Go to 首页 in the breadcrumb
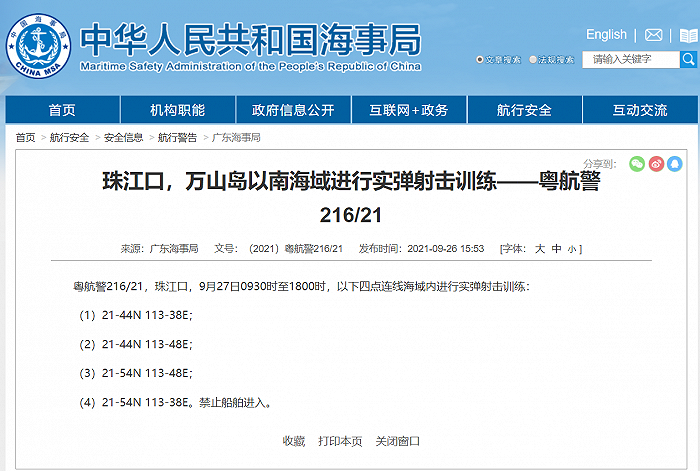The height and width of the screenshot is (471, 700). point(25,138)
